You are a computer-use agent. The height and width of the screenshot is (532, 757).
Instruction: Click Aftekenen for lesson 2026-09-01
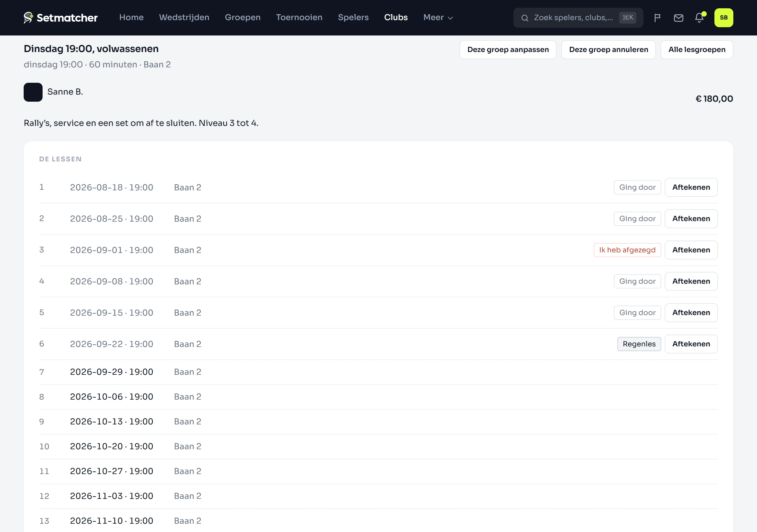[x=691, y=250]
